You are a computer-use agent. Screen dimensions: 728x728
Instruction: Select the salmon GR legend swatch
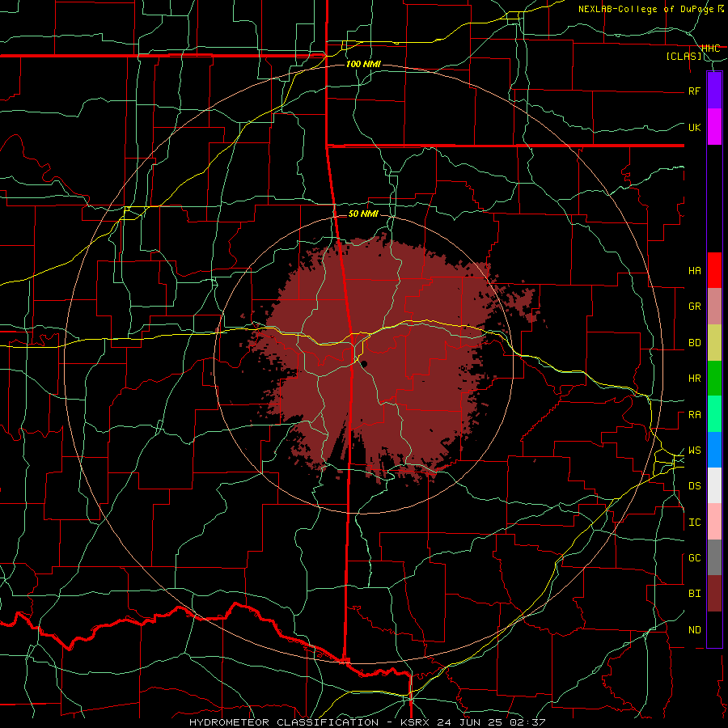click(x=714, y=307)
